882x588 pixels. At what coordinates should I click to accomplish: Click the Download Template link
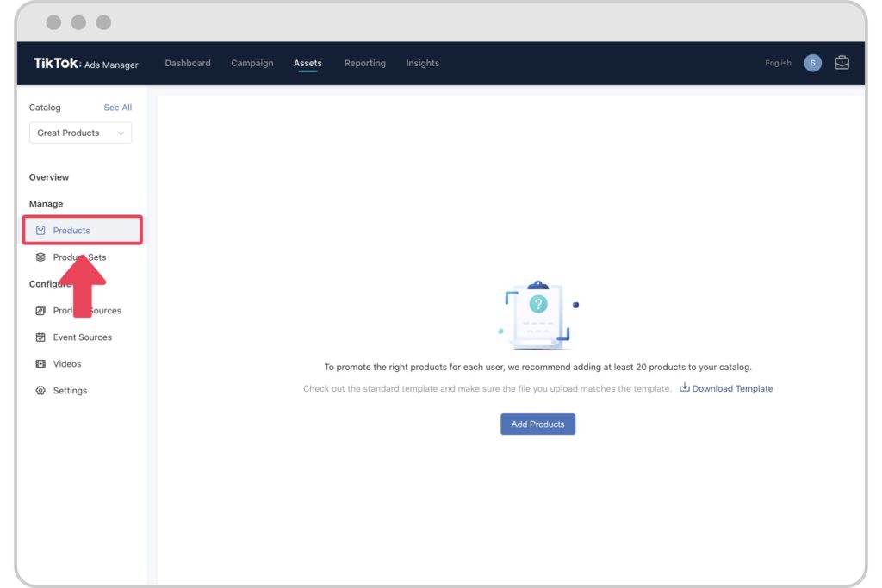[x=732, y=388]
